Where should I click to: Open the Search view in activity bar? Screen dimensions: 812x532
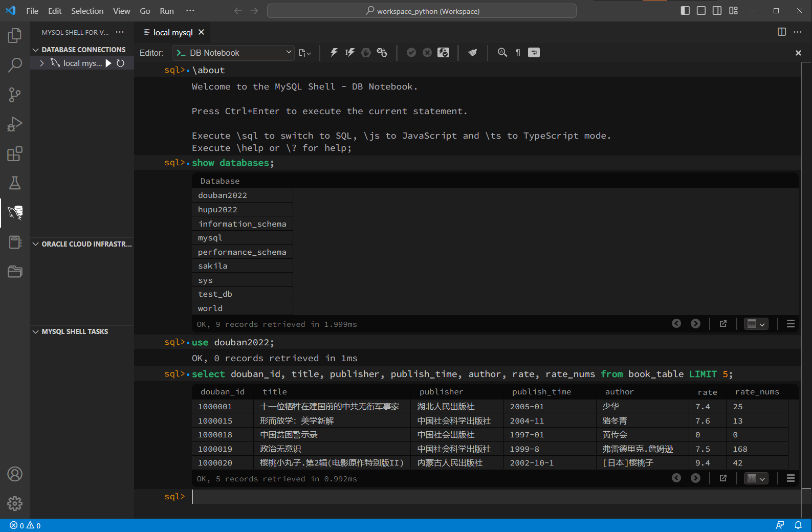click(15, 65)
